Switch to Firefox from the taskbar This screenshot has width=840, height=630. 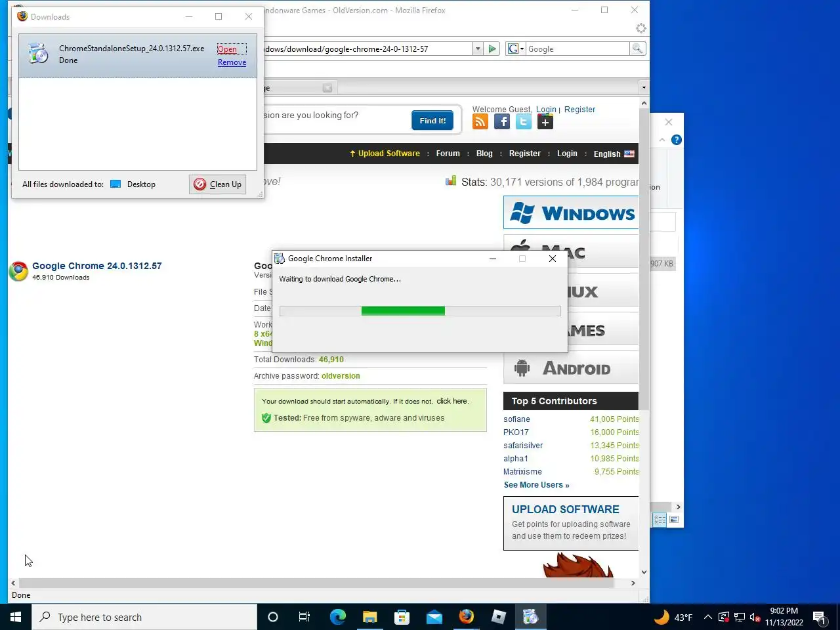466,617
